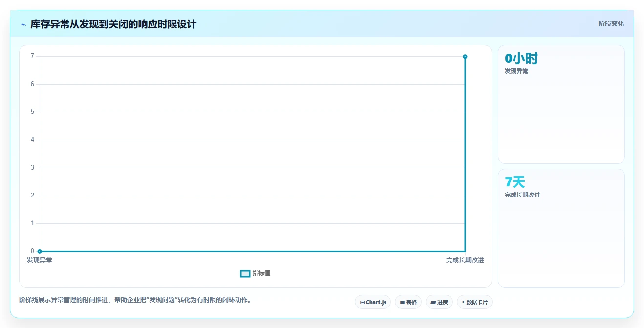Click the lightning icon beside the title
Viewport: 644px width, 328px height.
[x=23, y=24]
